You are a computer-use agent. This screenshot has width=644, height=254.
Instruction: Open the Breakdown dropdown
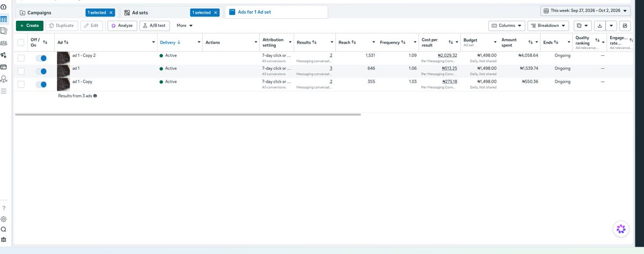pyautogui.click(x=548, y=25)
